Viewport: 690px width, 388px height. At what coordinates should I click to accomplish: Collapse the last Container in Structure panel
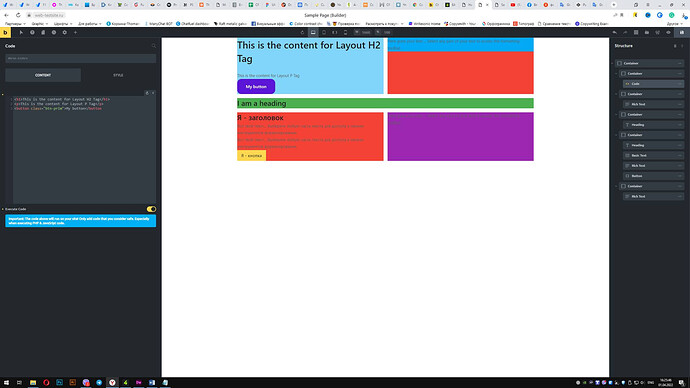pyautogui.click(x=617, y=186)
